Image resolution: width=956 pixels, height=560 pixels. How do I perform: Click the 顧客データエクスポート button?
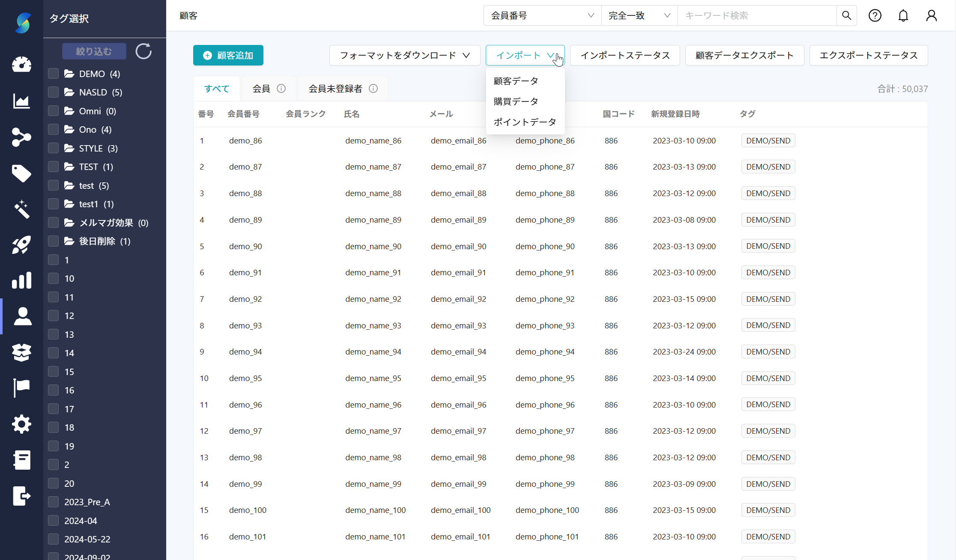coord(744,55)
